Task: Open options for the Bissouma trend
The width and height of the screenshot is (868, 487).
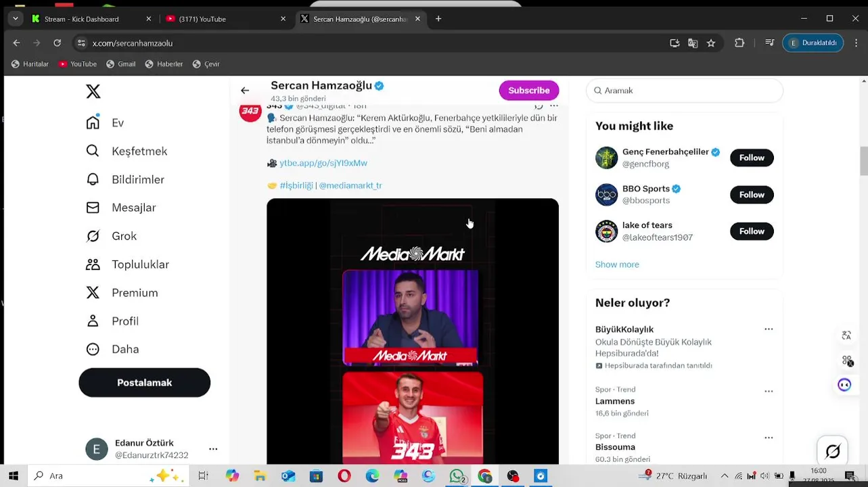Action: tap(769, 438)
